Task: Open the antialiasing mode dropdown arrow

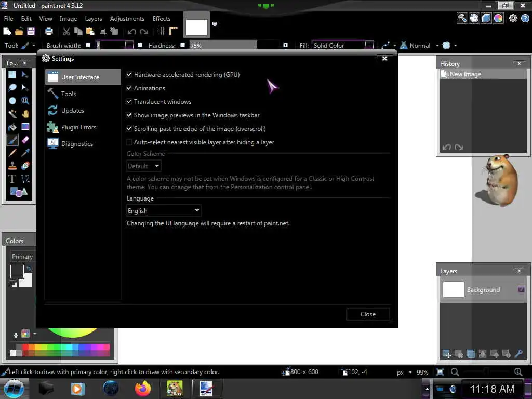Action: [455, 45]
